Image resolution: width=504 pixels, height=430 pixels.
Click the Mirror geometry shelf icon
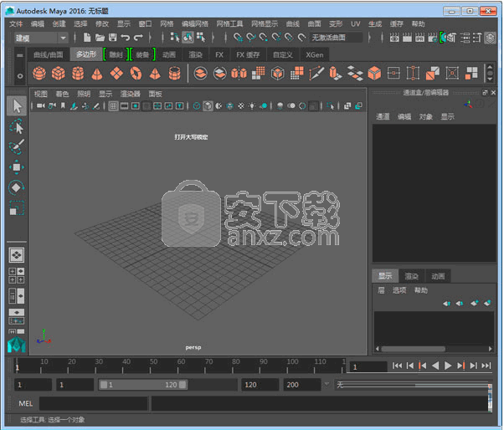tap(239, 74)
